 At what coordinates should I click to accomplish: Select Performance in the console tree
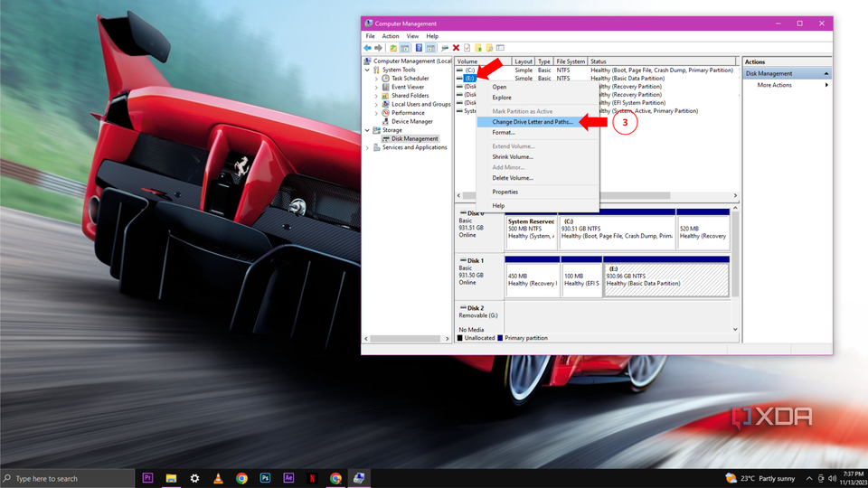coord(408,113)
